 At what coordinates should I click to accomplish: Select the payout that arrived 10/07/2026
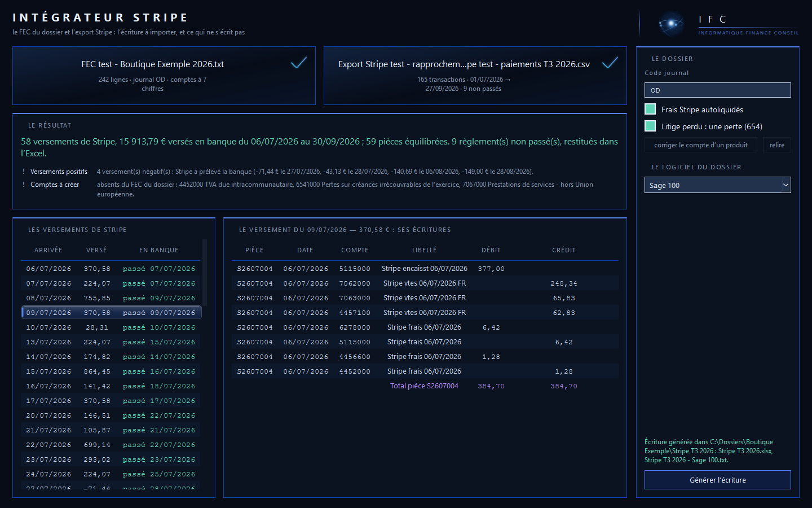click(111, 327)
